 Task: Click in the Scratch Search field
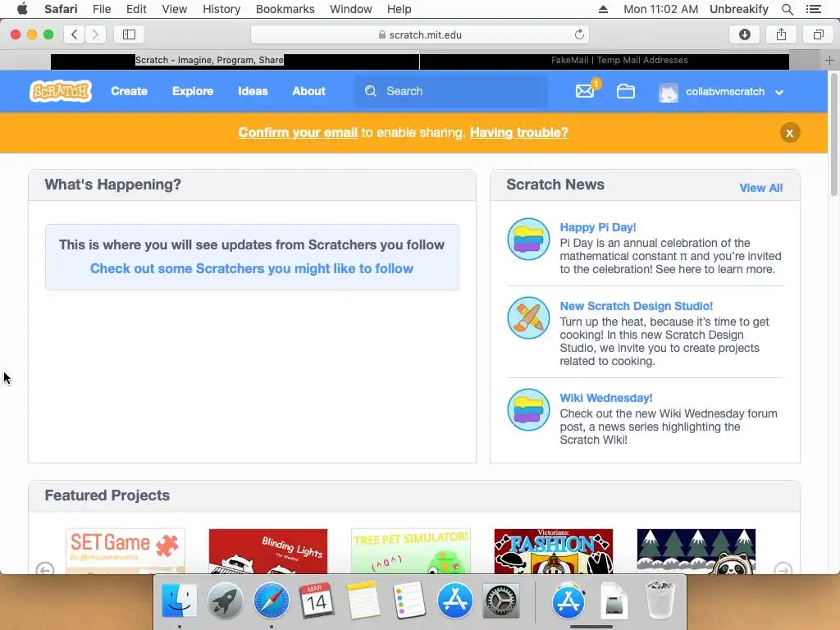tap(452, 91)
